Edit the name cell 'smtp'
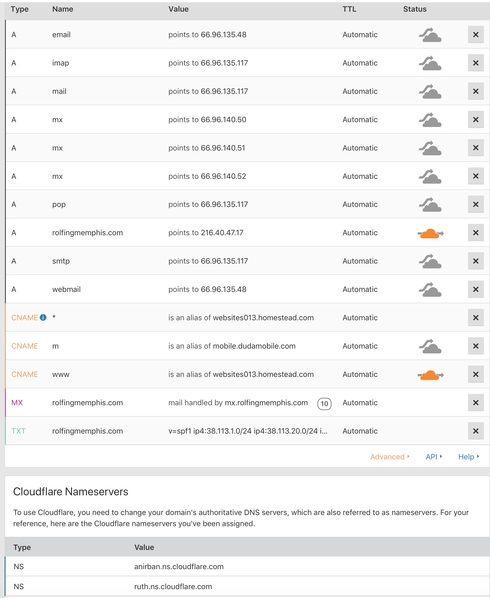 (61, 261)
